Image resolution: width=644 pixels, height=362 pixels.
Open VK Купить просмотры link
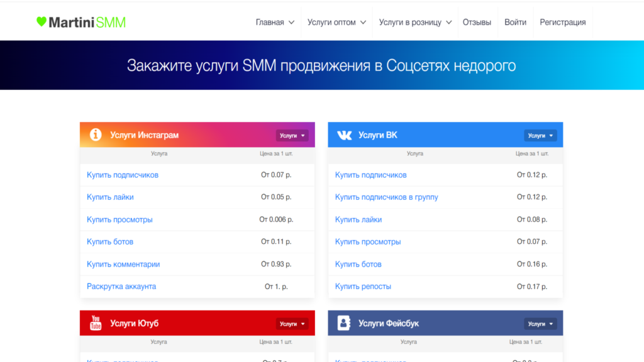click(x=368, y=242)
